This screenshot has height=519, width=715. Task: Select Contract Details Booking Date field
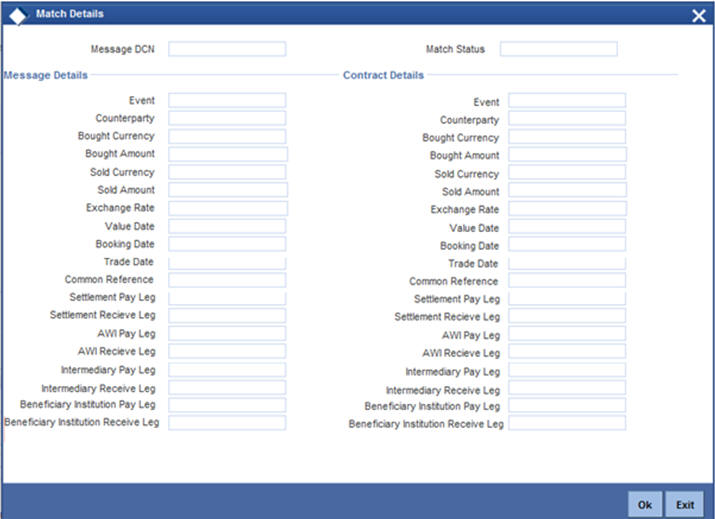click(x=567, y=244)
